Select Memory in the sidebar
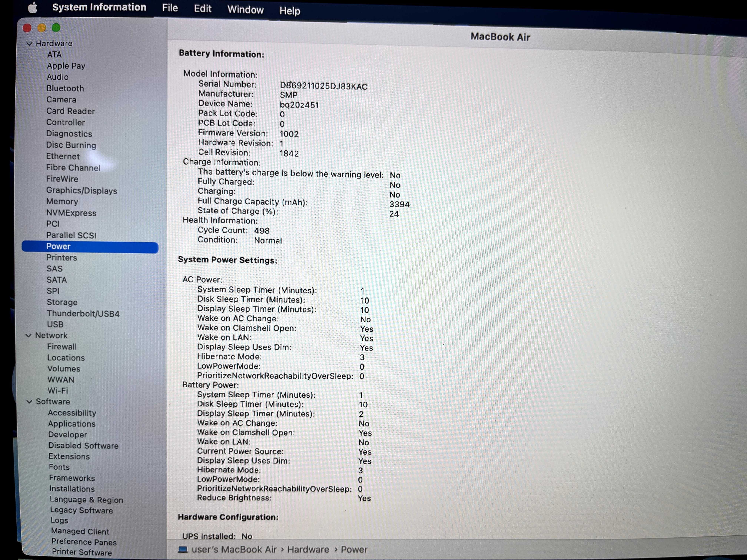 [x=62, y=201]
